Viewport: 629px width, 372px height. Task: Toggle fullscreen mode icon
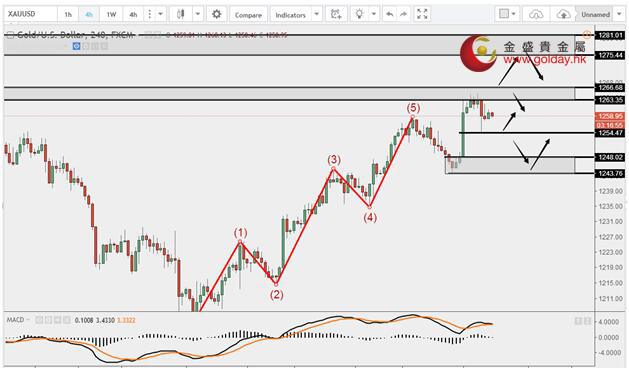click(422, 14)
